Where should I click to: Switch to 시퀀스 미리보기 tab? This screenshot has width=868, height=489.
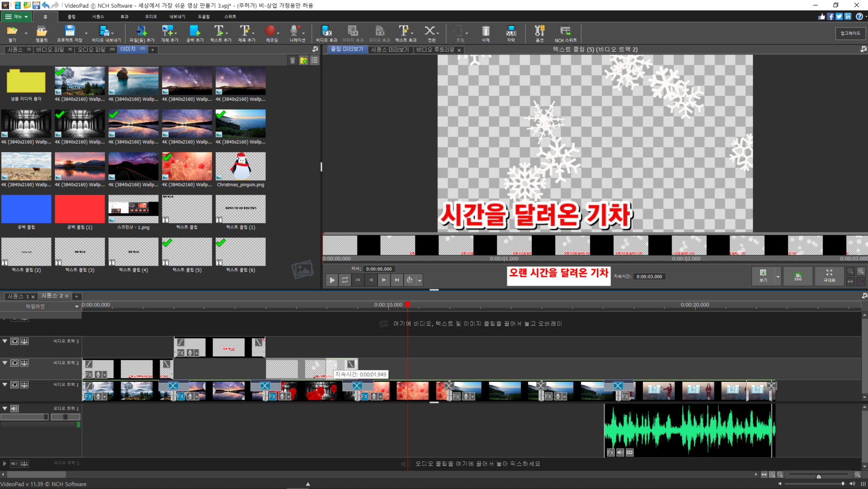(x=390, y=49)
